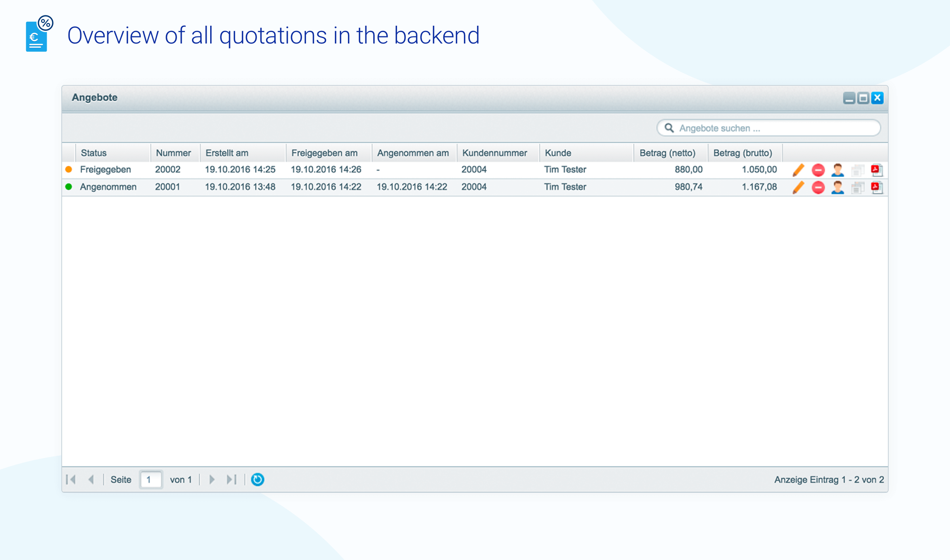Focus the Angebote suchen search field
Viewport: 950px width, 560px height.
(x=768, y=128)
